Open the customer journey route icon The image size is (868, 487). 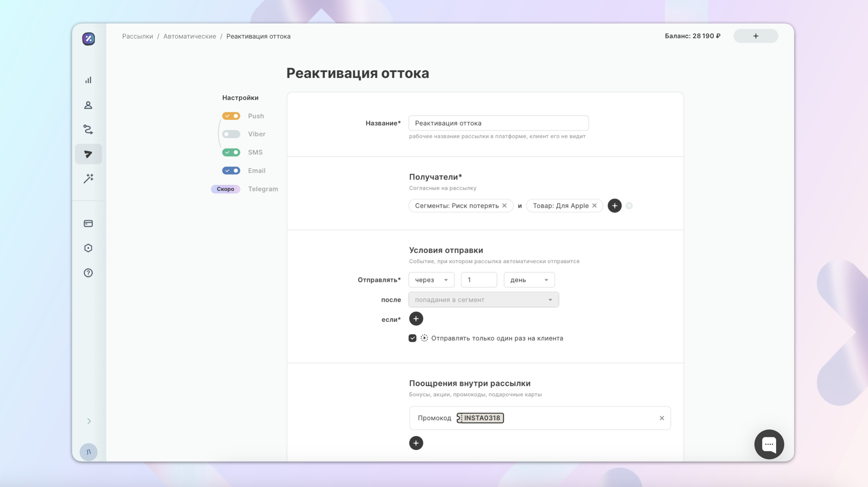click(88, 130)
